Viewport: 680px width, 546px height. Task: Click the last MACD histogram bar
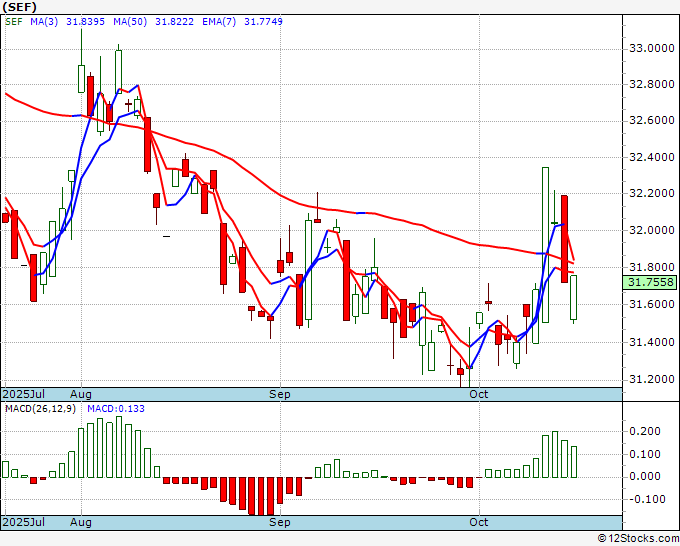pos(574,462)
